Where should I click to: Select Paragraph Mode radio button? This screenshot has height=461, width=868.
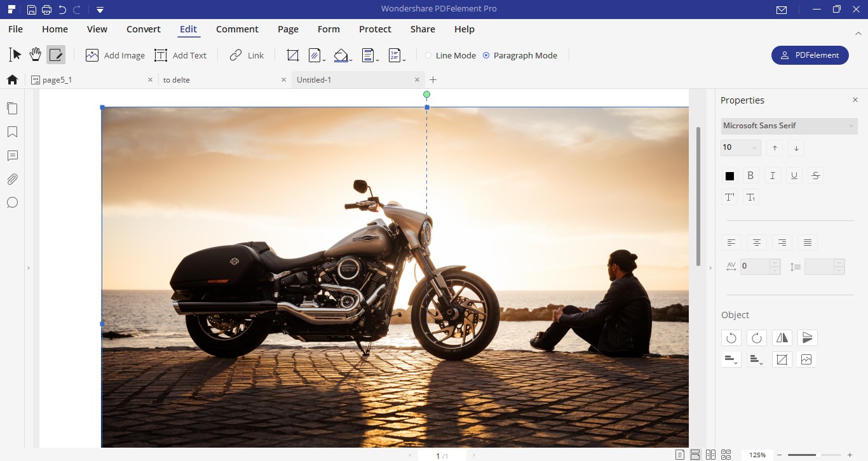(520, 55)
